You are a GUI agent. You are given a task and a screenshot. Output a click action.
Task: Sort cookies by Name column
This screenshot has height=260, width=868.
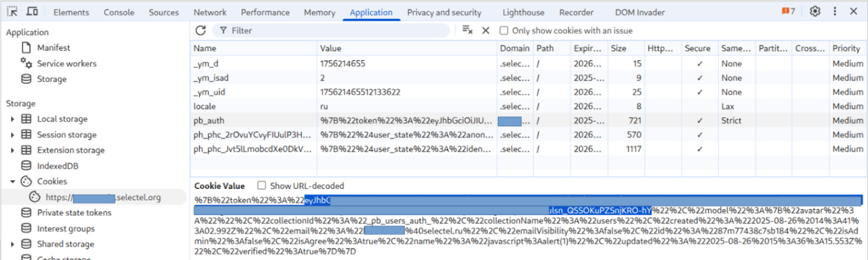pos(253,48)
